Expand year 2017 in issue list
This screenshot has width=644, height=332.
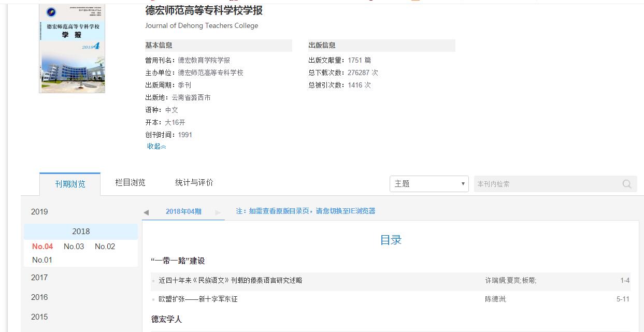pyautogui.click(x=39, y=278)
